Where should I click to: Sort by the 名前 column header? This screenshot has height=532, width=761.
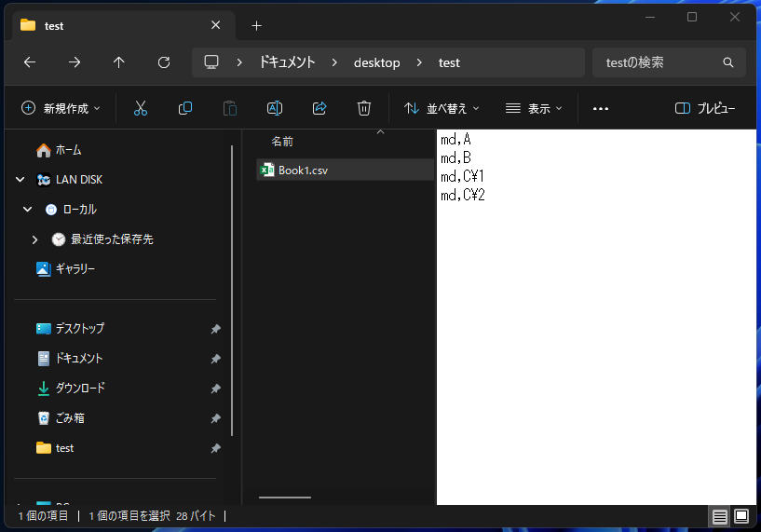(282, 142)
